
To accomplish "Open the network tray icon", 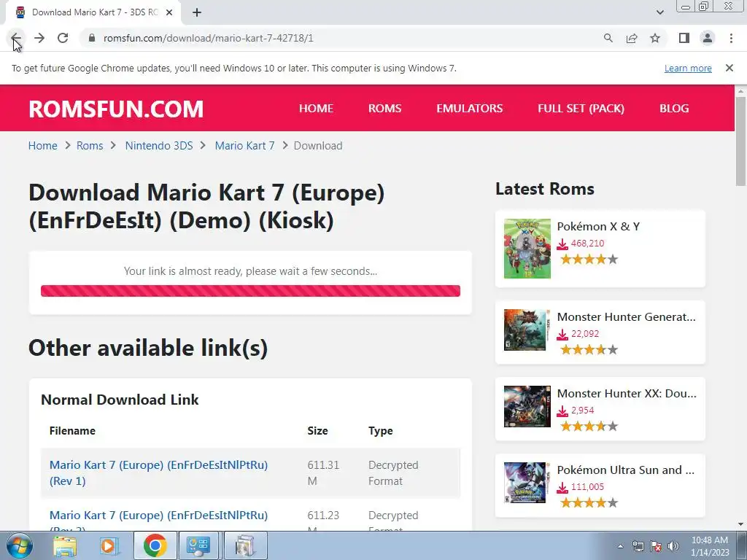I will [x=638, y=546].
